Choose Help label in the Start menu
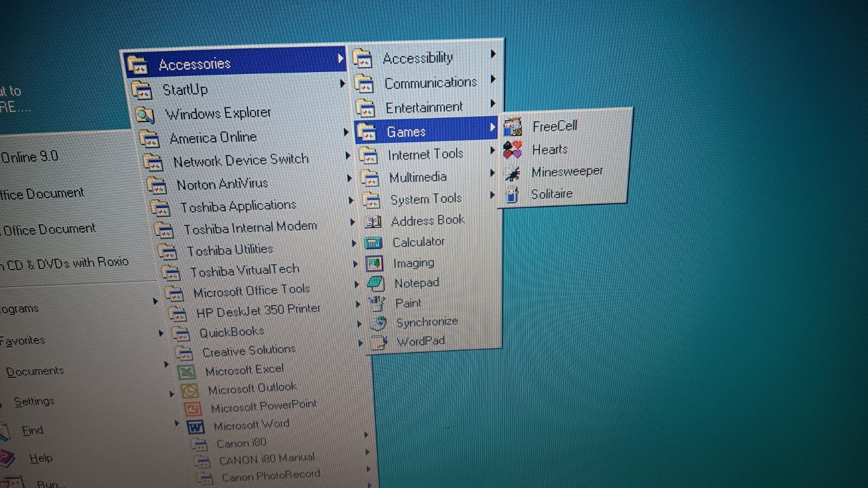Viewport: 868px width, 488px height. click(x=41, y=458)
